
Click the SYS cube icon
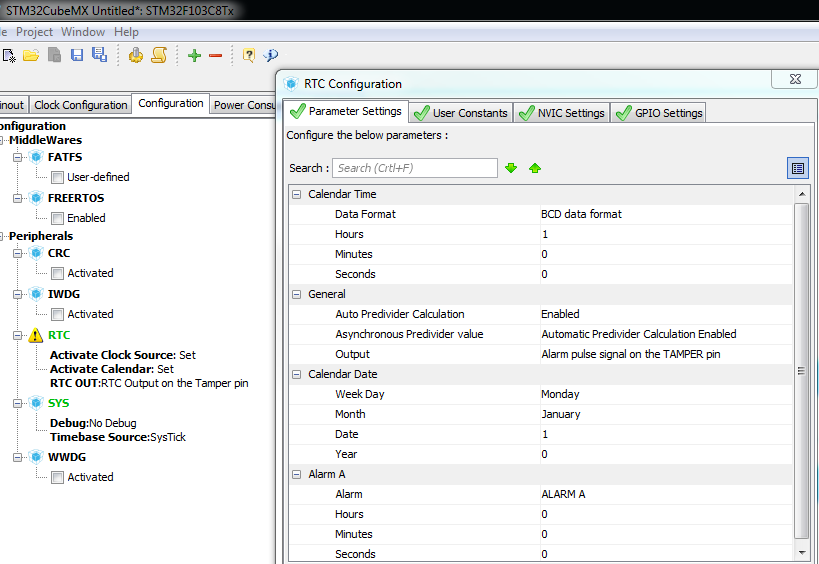point(36,403)
